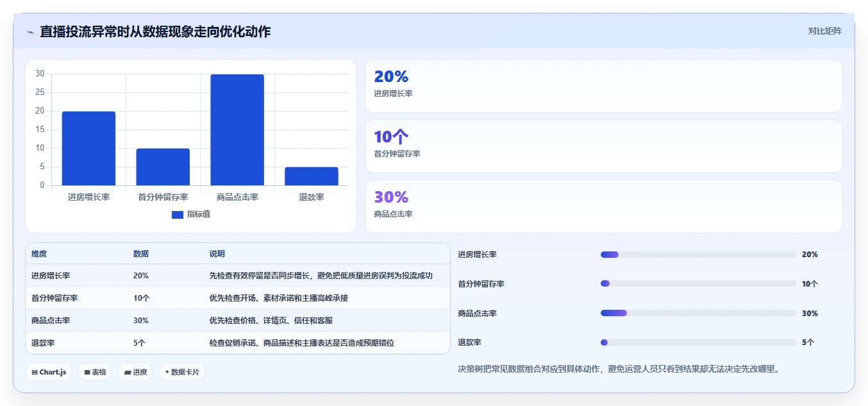Open the 30% 商品点击率 stat card
This screenshot has width=868, height=406.
point(603,207)
